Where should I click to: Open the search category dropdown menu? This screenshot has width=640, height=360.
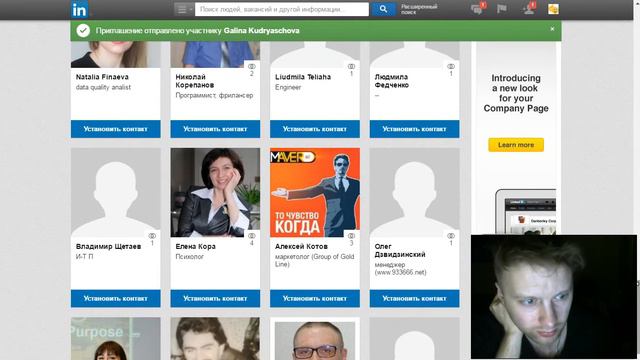coord(184,9)
